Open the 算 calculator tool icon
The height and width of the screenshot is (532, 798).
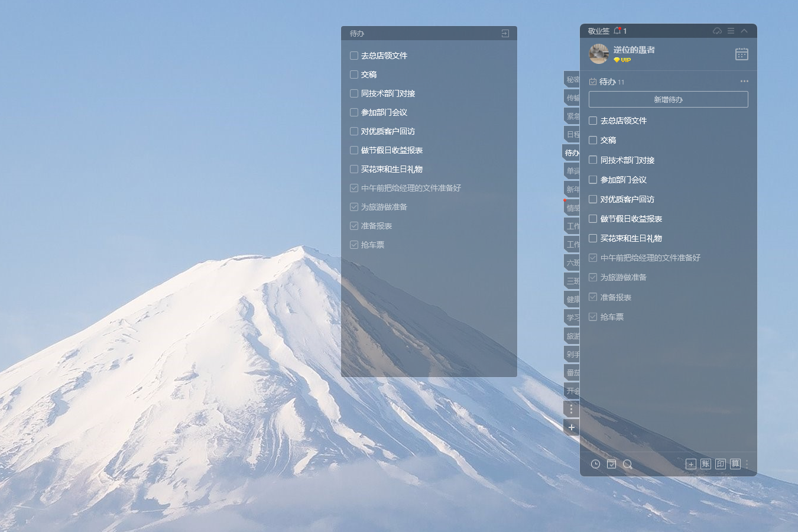[735, 464]
